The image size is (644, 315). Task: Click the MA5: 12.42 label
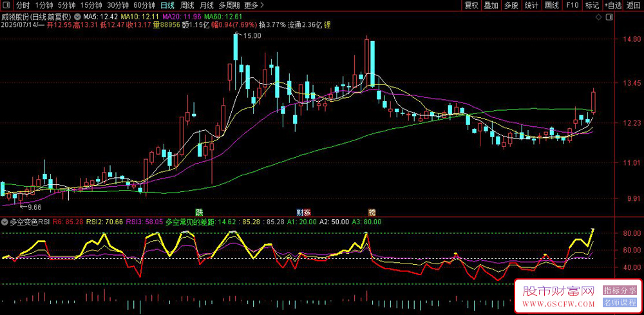pos(100,17)
